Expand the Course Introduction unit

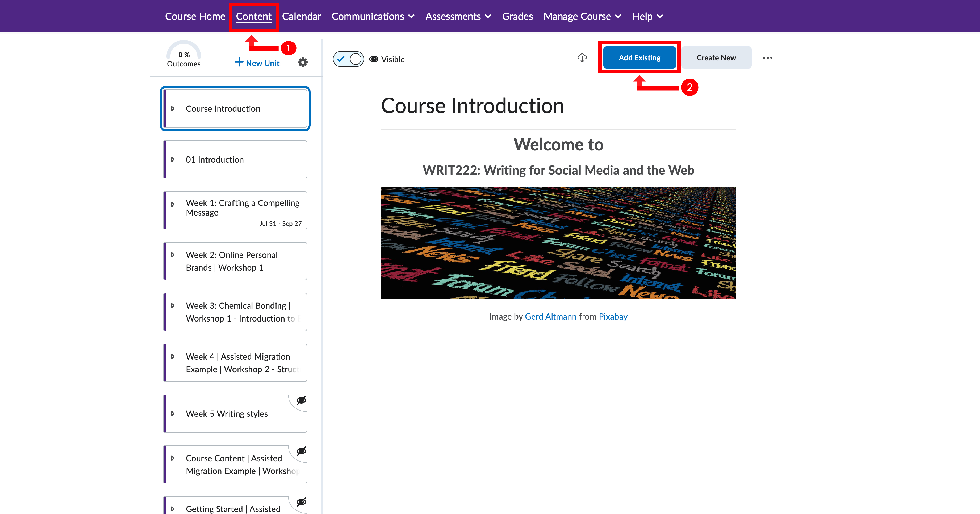pyautogui.click(x=174, y=108)
